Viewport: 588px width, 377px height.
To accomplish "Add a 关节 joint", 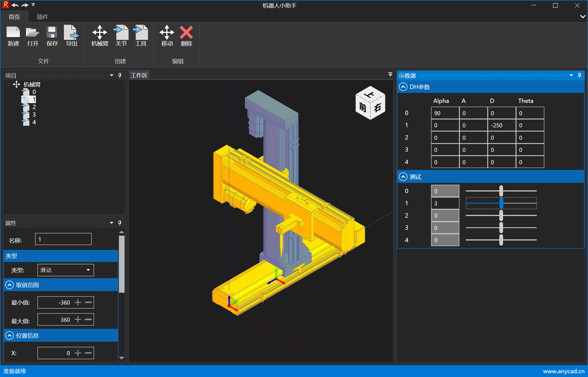I will click(x=121, y=33).
